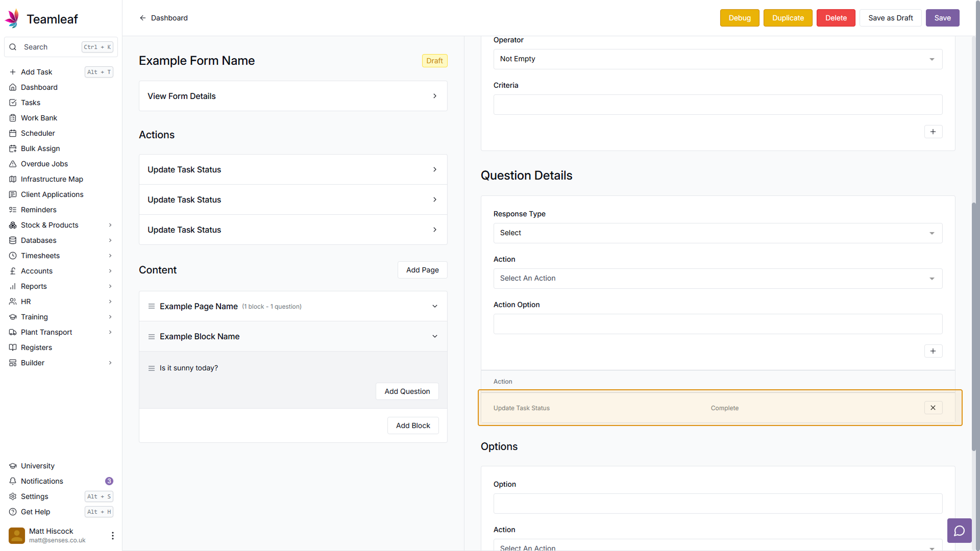The width and height of the screenshot is (980, 551).
Task: Click the Teamleaf logo
Action: 12,18
